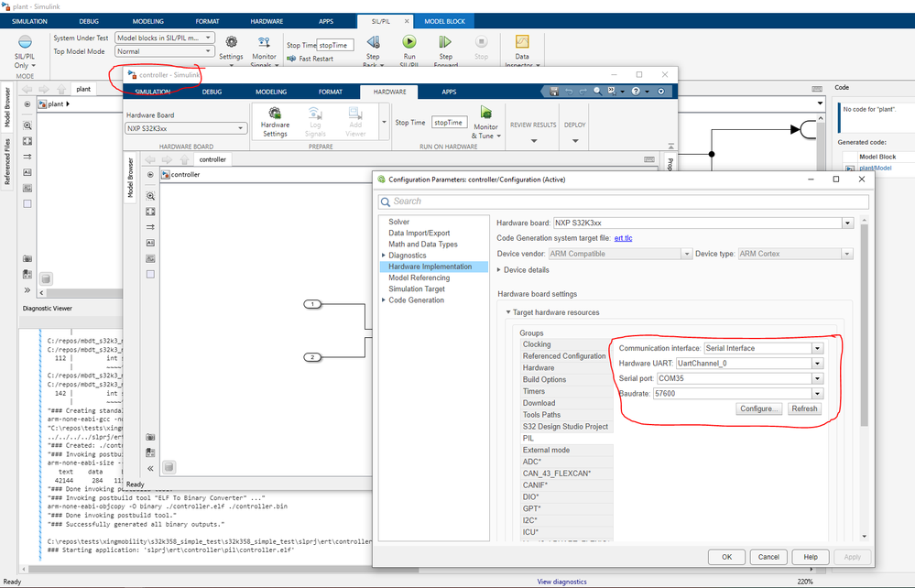The width and height of the screenshot is (915, 588).
Task: Click Zoom In palette icon in controller canvas
Action: coord(150,196)
